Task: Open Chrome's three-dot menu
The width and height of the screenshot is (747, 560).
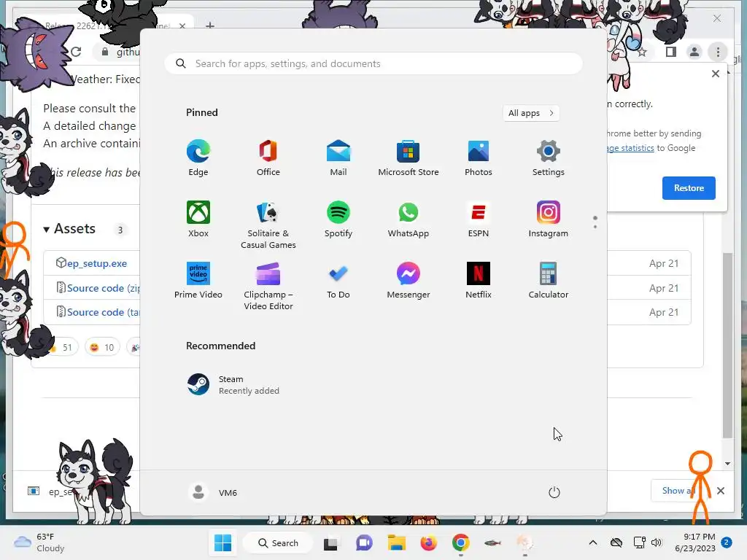Action: coord(718,52)
